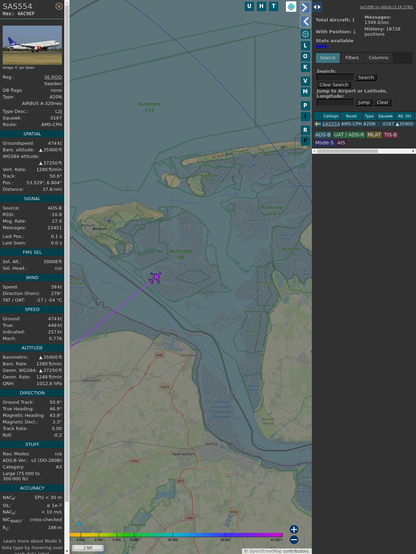This screenshot has width=416, height=554.
Task: Click the Borkum airport marker on map
Action: [109, 221]
